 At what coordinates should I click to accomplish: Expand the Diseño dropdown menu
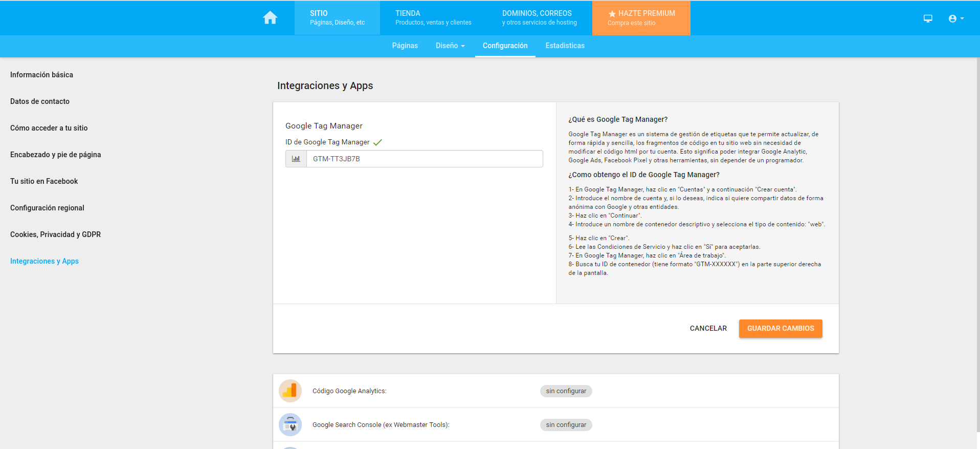point(450,46)
